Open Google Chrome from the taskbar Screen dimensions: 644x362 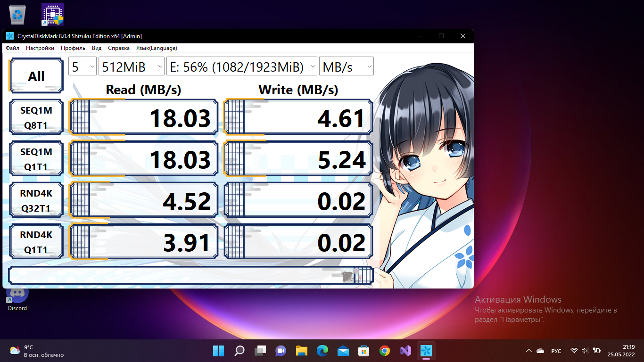385,351
